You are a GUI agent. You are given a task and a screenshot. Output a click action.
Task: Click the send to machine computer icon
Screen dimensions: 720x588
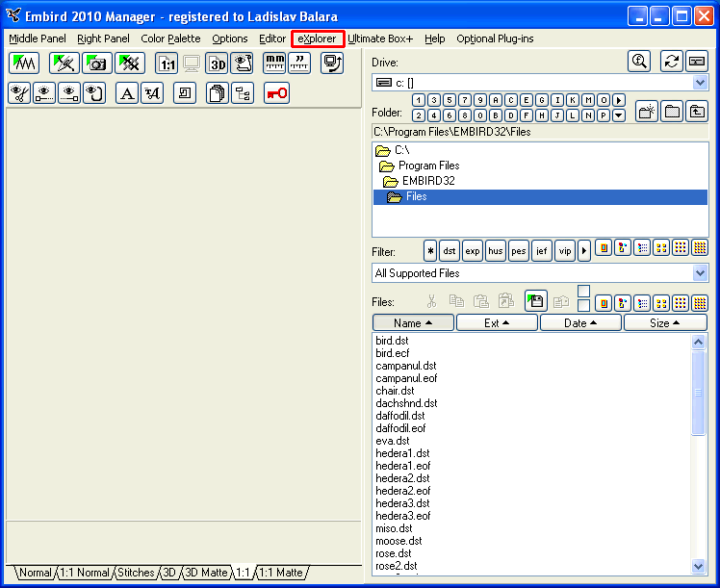332,64
